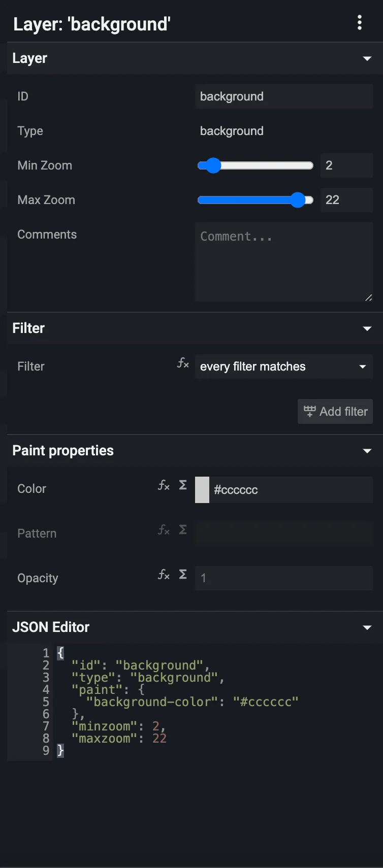Click the Filter expression fx icon
This screenshot has height=868, width=383.
click(183, 362)
